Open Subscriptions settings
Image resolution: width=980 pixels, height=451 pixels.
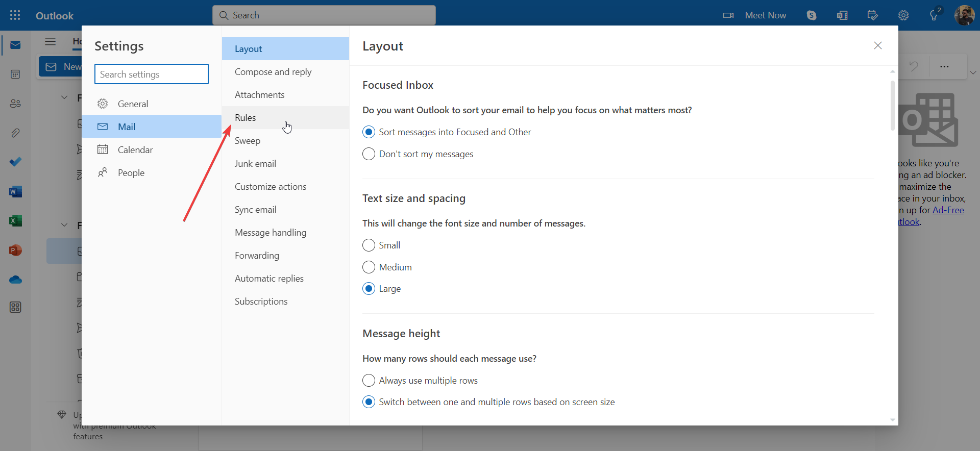click(x=285, y=301)
